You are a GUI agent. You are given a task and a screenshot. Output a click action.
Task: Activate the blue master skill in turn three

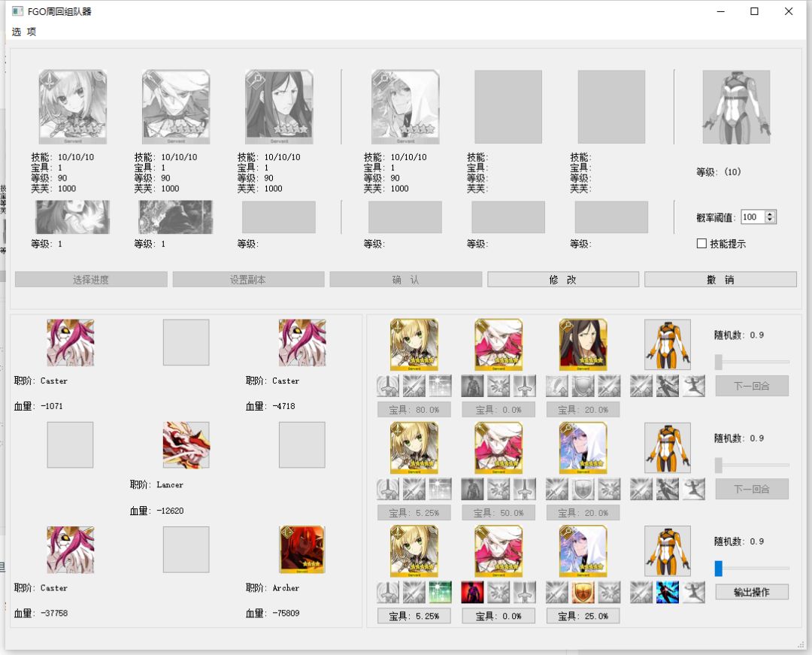(667, 593)
